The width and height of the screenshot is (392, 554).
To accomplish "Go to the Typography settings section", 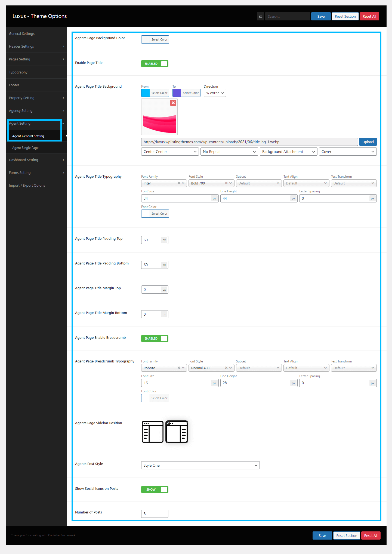I will point(18,72).
